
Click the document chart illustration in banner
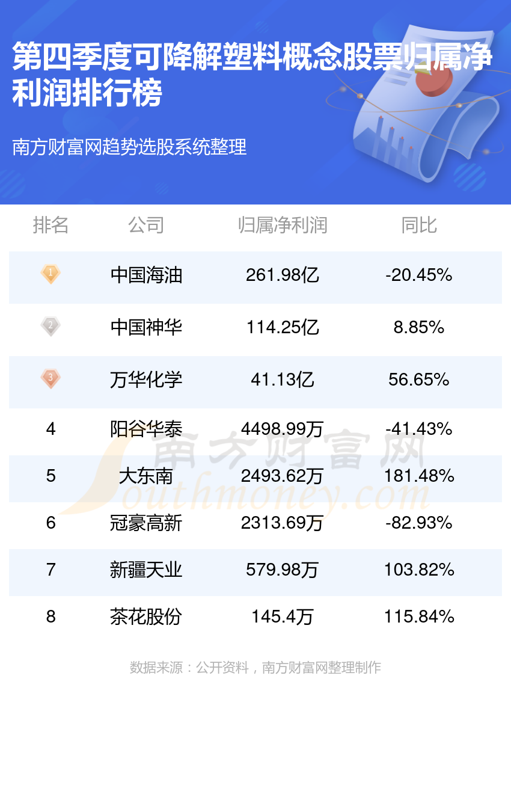click(415, 102)
